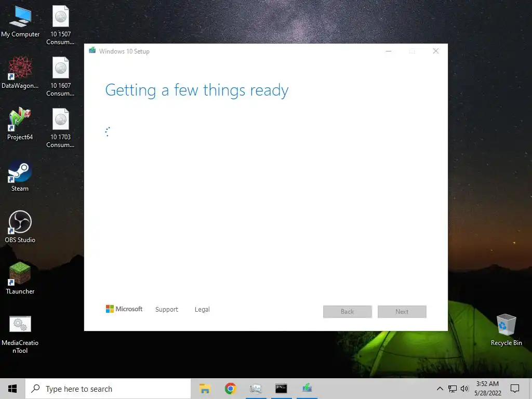Open the network status tray icon
Viewport: 532px width, 399px height.
coord(453,389)
